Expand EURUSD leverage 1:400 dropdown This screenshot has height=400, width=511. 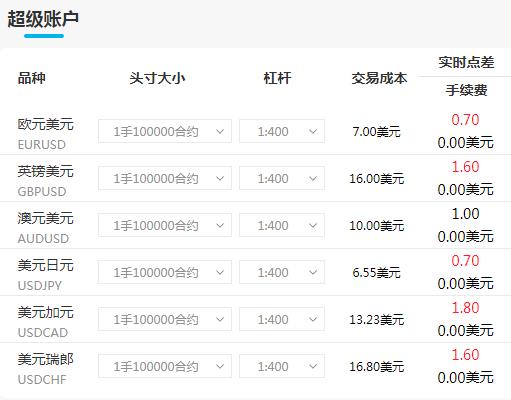pos(282,131)
